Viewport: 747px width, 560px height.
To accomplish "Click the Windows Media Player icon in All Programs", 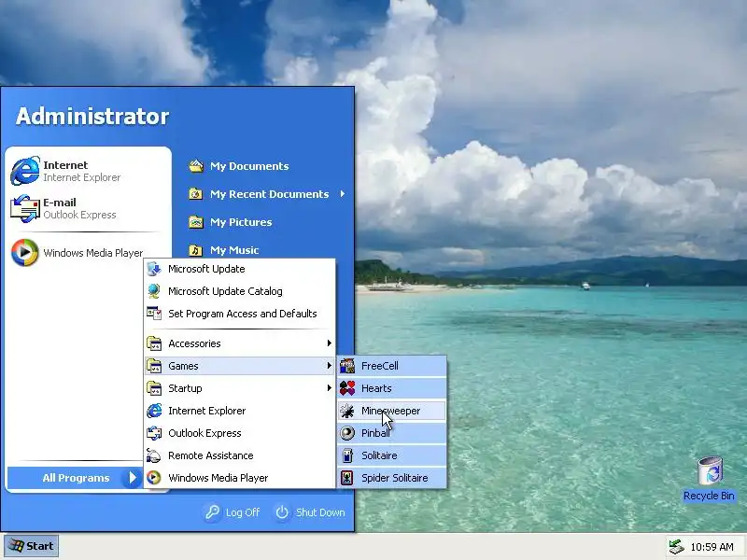I will pos(154,478).
